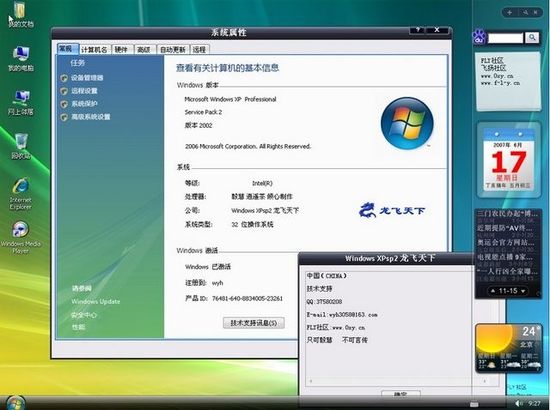Switch to the 高级 tab

tap(144, 49)
